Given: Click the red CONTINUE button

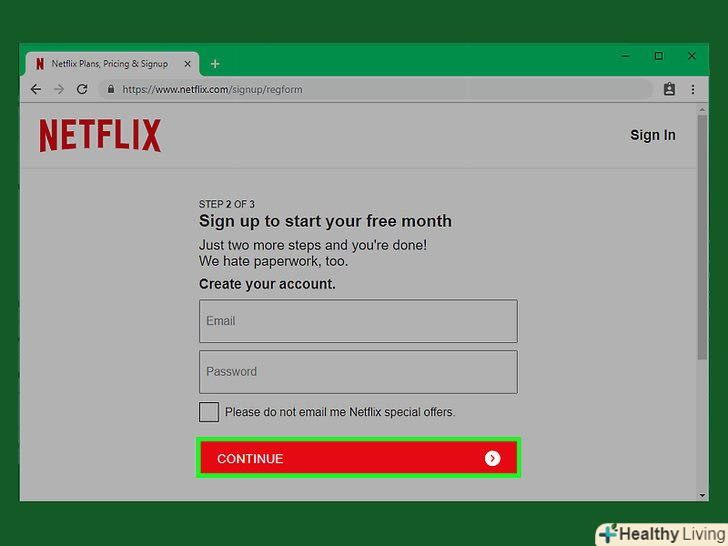Looking at the screenshot, I should (x=358, y=458).
